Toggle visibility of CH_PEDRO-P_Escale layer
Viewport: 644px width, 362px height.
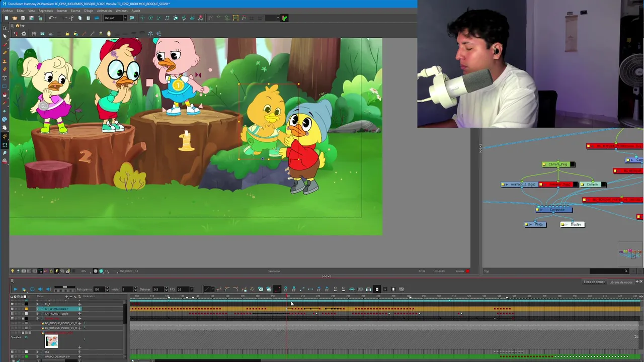click(12, 313)
